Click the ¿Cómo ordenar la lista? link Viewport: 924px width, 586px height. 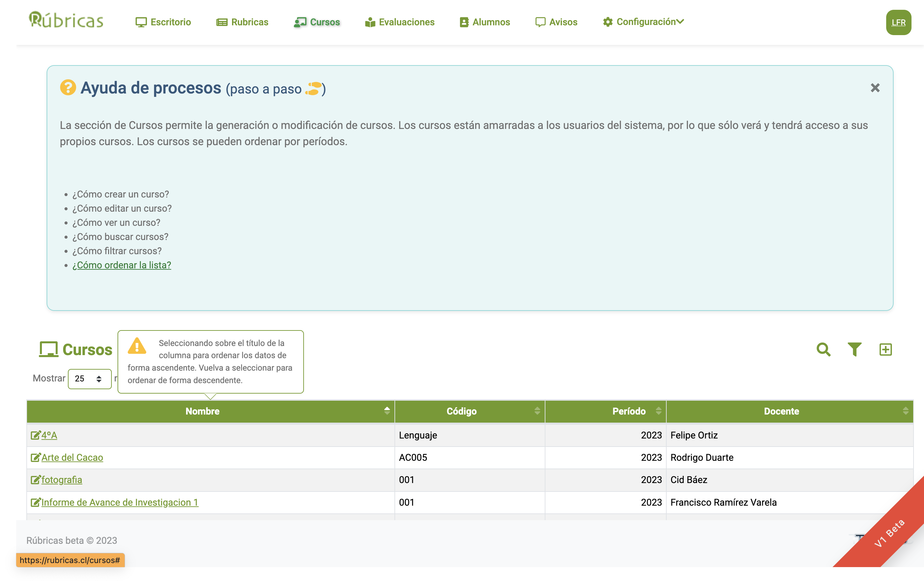pyautogui.click(x=122, y=265)
